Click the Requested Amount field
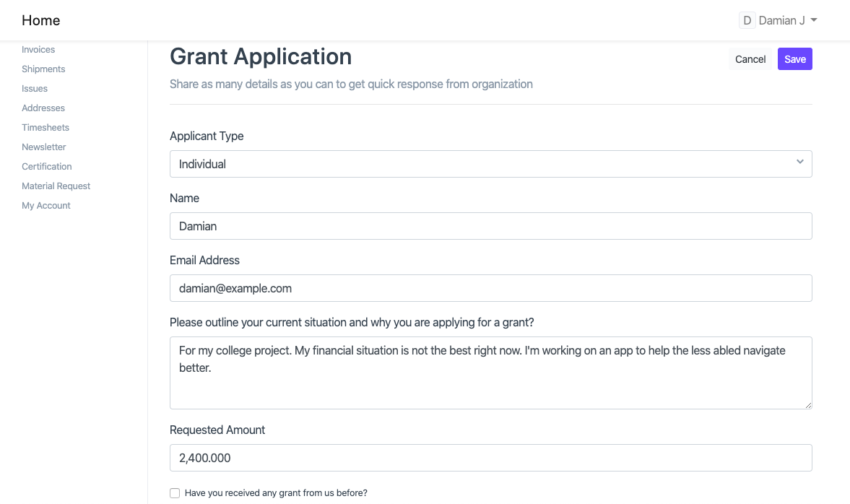 click(x=490, y=458)
